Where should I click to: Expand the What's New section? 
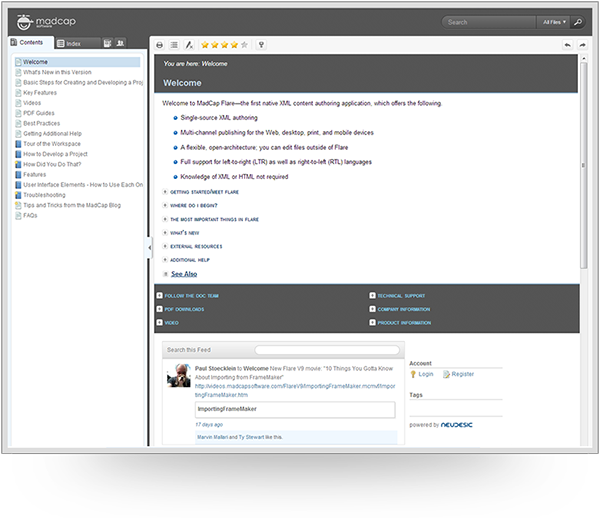point(181,233)
